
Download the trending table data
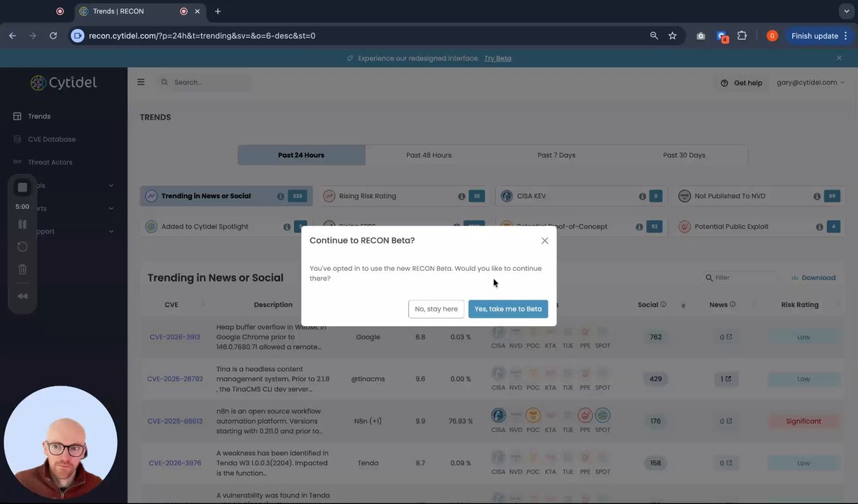(x=813, y=278)
